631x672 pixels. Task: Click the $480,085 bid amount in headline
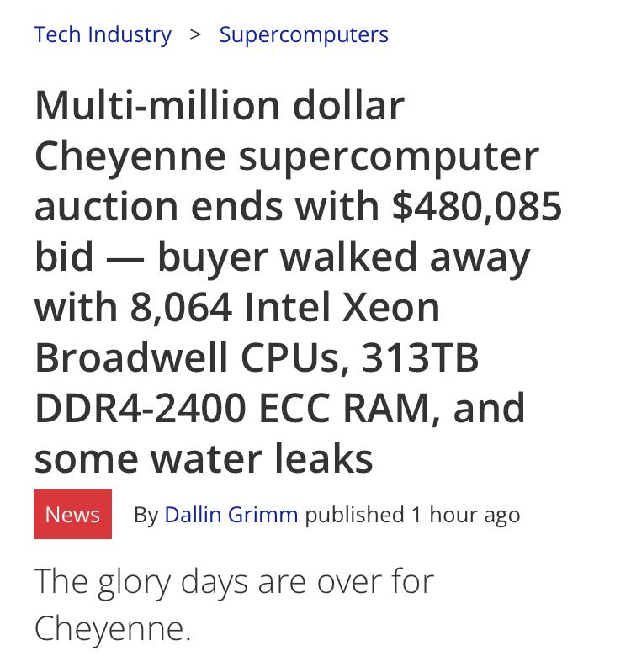pyautogui.click(x=477, y=207)
